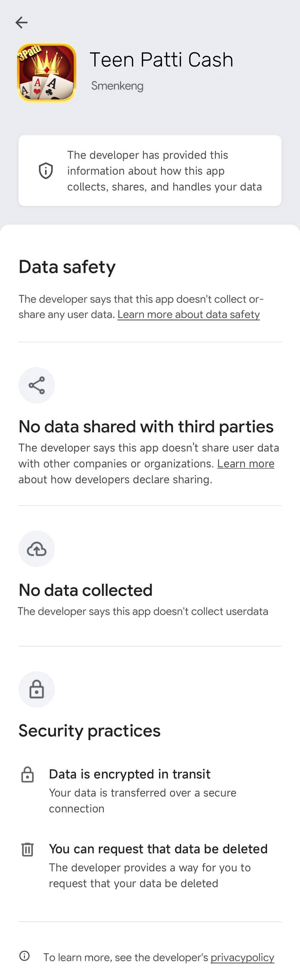Tap the info circle icon near privacy policy
The height and width of the screenshot is (980, 300).
pos(24,955)
